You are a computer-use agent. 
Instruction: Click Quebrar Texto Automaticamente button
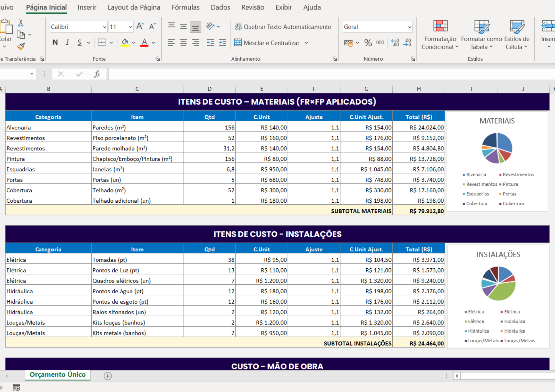pos(283,27)
